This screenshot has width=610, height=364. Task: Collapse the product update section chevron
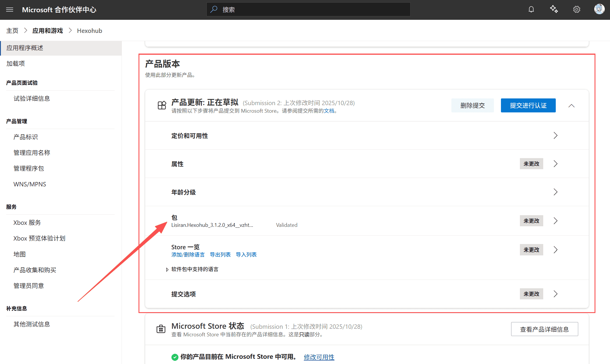[x=571, y=106]
